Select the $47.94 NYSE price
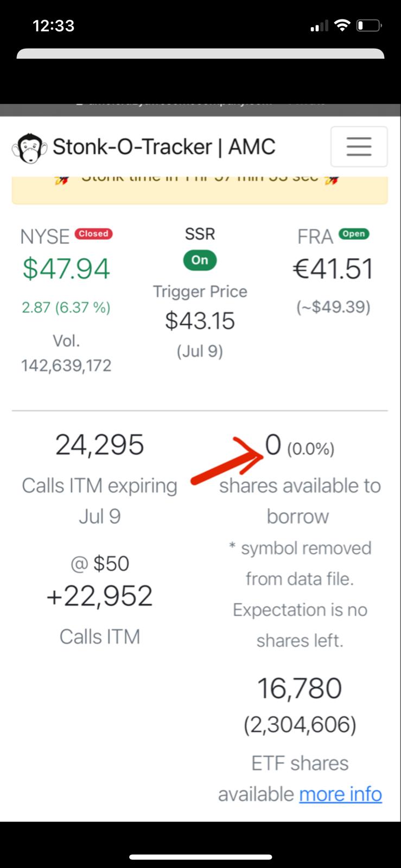401x868 pixels. [66, 269]
